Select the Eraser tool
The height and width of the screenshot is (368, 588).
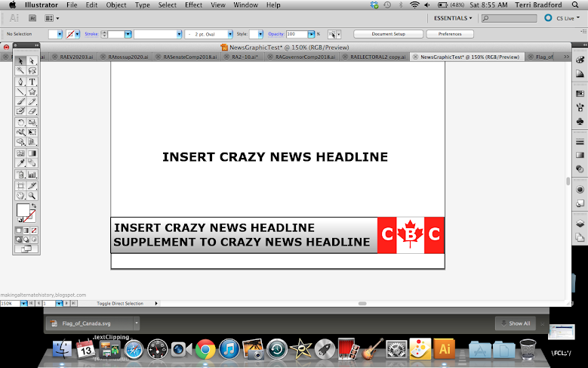coord(32,111)
